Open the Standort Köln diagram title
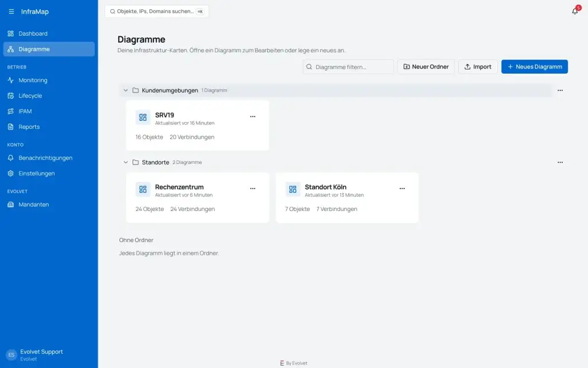The image size is (588, 368). 326,187
